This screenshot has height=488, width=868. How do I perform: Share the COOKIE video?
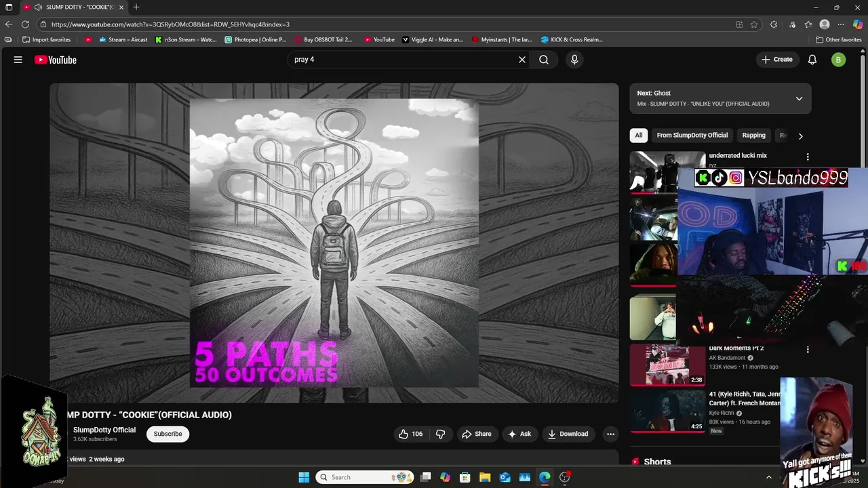477,434
